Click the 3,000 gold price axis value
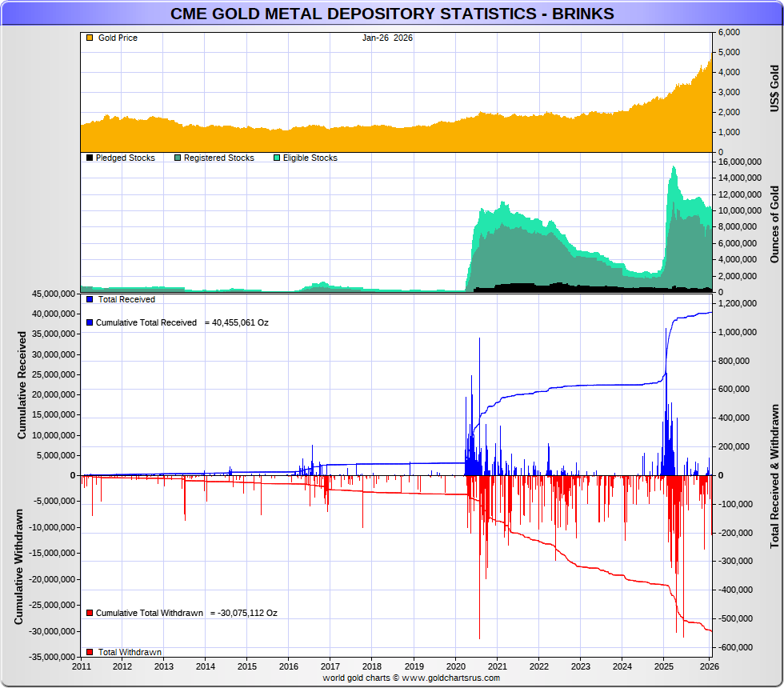 (x=729, y=92)
